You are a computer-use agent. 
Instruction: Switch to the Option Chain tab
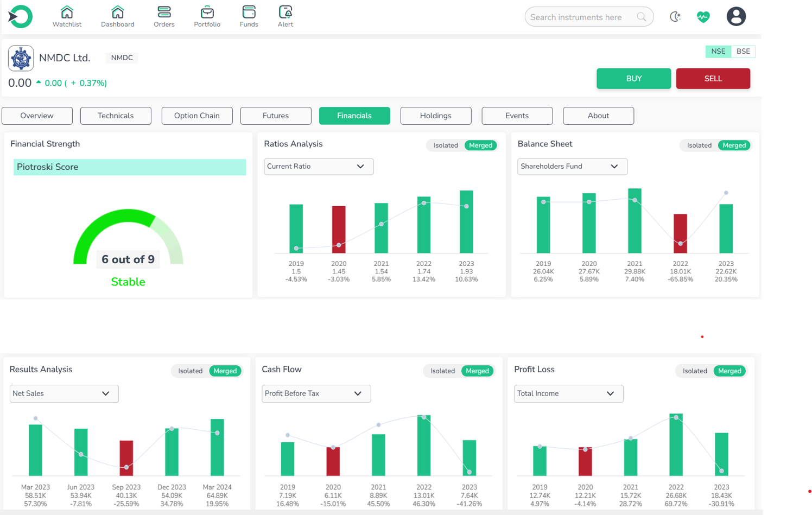pos(197,116)
